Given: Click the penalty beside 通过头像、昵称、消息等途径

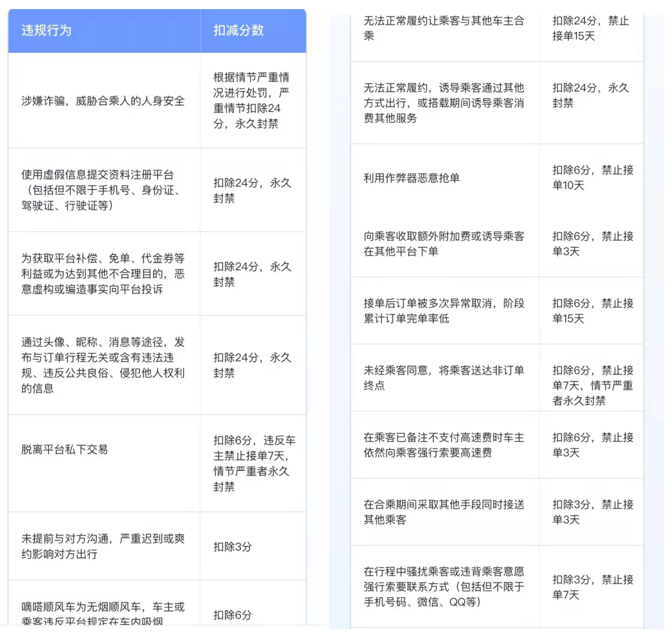Looking at the screenshot, I should [253, 365].
